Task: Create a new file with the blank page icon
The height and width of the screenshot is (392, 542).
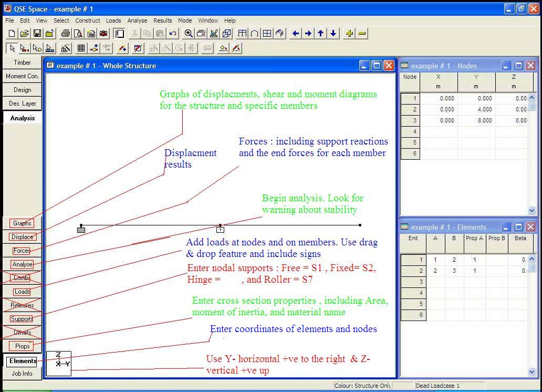Action: (x=12, y=34)
